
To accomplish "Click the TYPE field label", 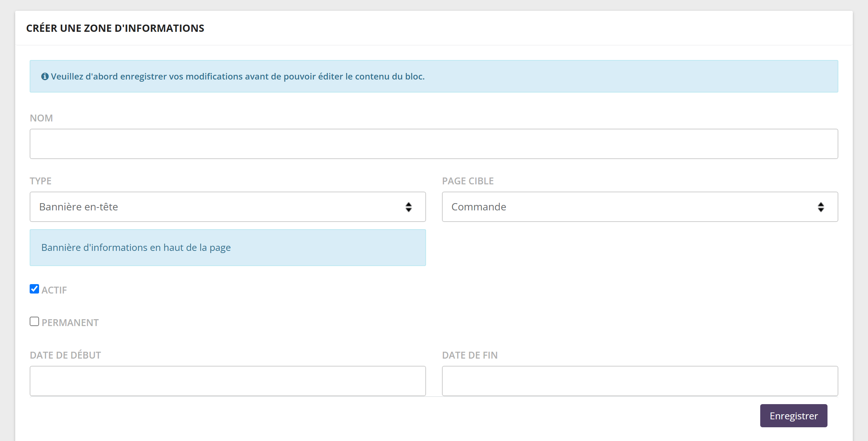I will tap(41, 181).
